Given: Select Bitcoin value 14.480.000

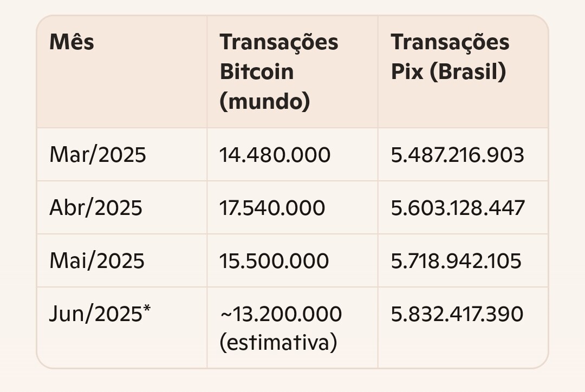Looking at the screenshot, I should point(275,155).
